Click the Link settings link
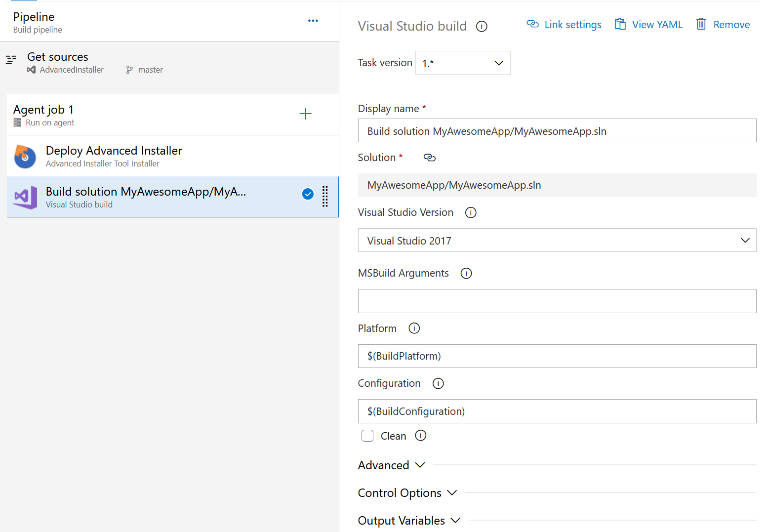The width and height of the screenshot is (768, 532). coord(564,25)
